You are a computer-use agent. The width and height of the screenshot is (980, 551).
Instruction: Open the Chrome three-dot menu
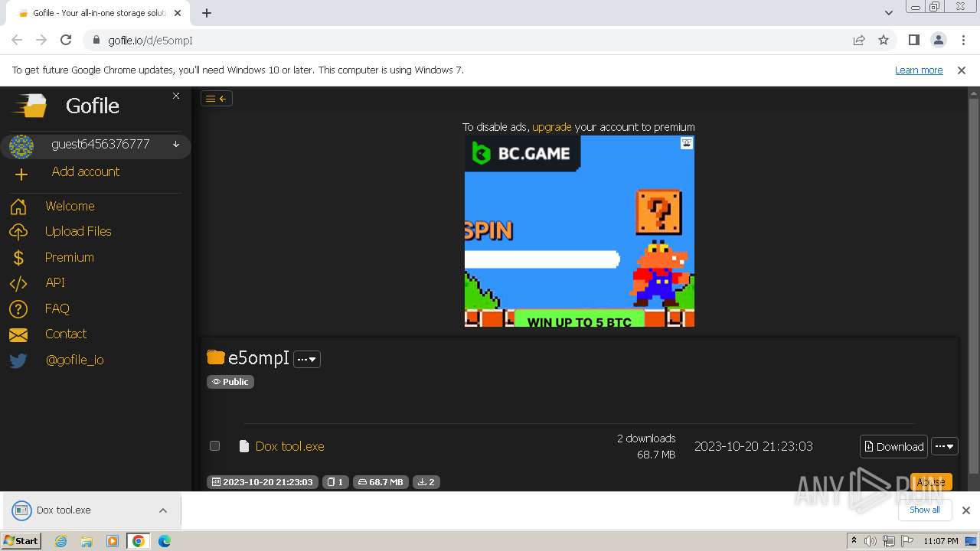click(x=963, y=40)
